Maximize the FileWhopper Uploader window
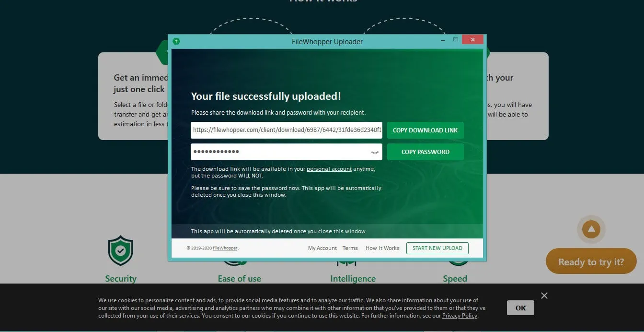 click(x=456, y=40)
